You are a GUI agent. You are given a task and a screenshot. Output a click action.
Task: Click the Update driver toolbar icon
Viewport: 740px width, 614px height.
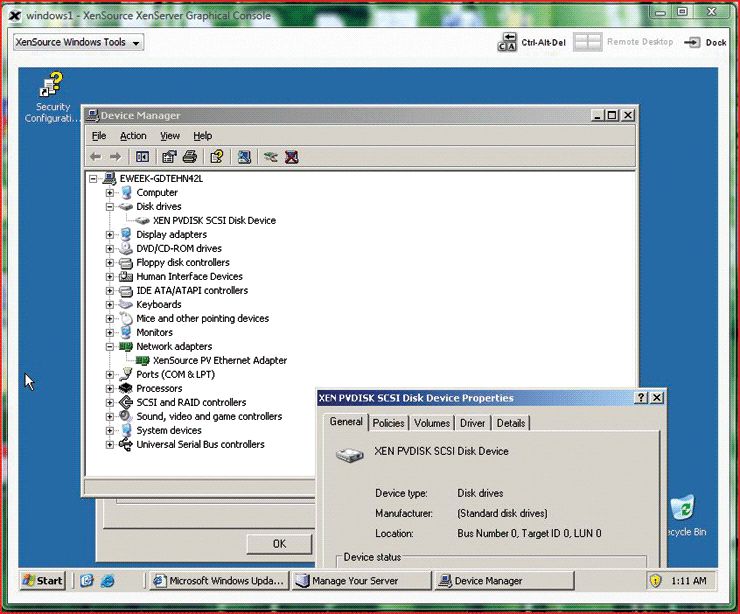[271, 157]
